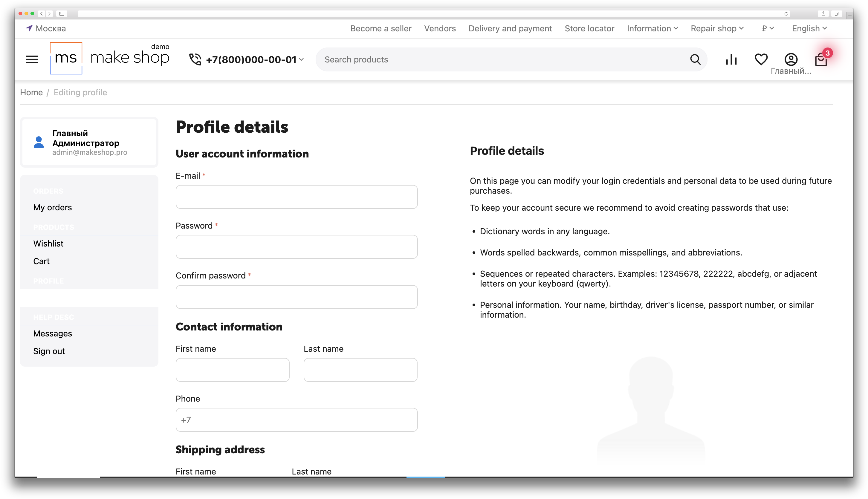Open the shopping cart bag icon
This screenshot has height=499, width=868.
(x=821, y=60)
